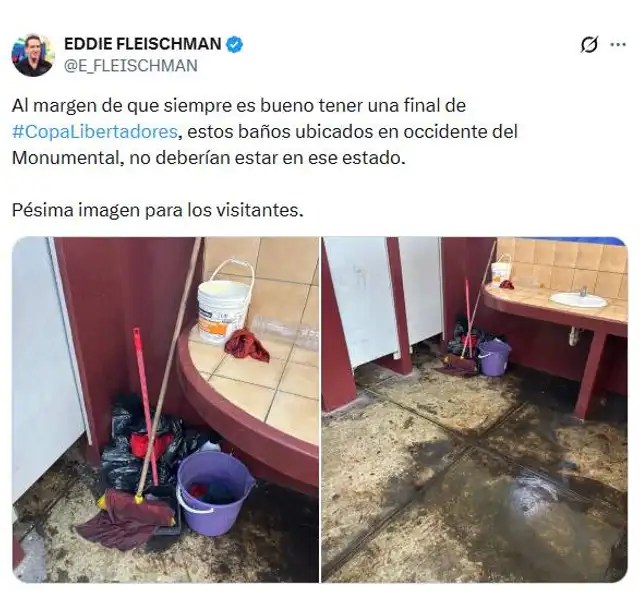The width and height of the screenshot is (640, 591).
Task: Open the three-dot more options menu
Action: click(x=618, y=44)
